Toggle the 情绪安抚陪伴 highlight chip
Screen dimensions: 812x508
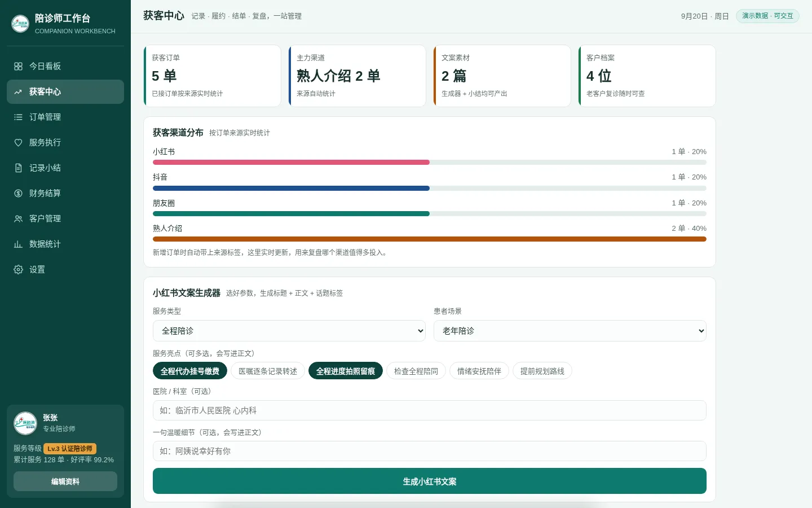[479, 371]
